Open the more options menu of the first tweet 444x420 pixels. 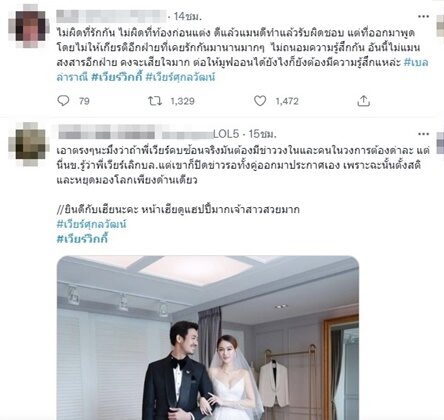point(423,16)
